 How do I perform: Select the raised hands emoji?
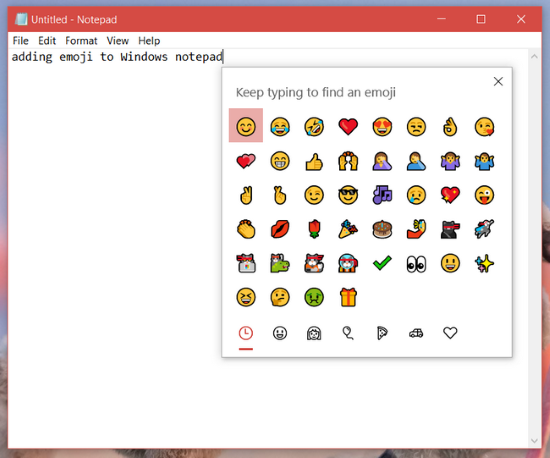(x=348, y=161)
